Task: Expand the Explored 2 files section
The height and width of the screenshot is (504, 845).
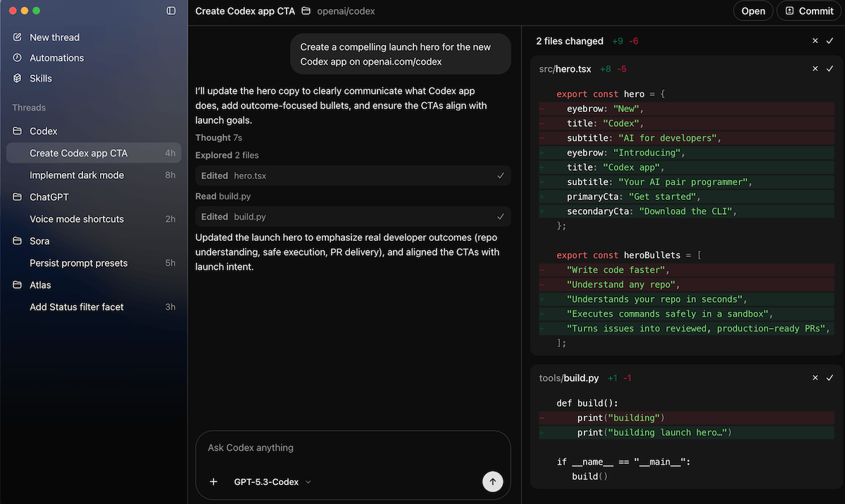Action: [227, 156]
